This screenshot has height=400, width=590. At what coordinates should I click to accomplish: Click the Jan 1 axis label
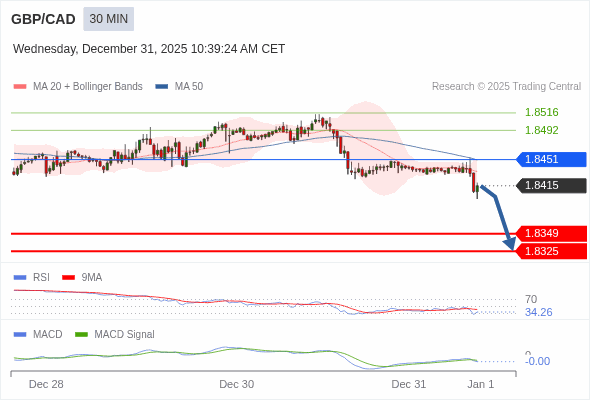click(x=481, y=384)
